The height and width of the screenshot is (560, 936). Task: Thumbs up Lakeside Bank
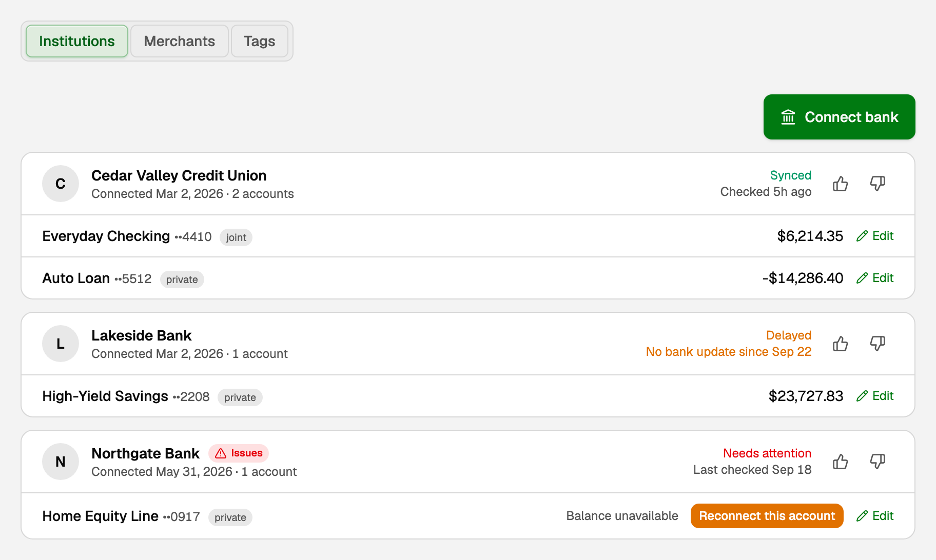[x=840, y=344]
